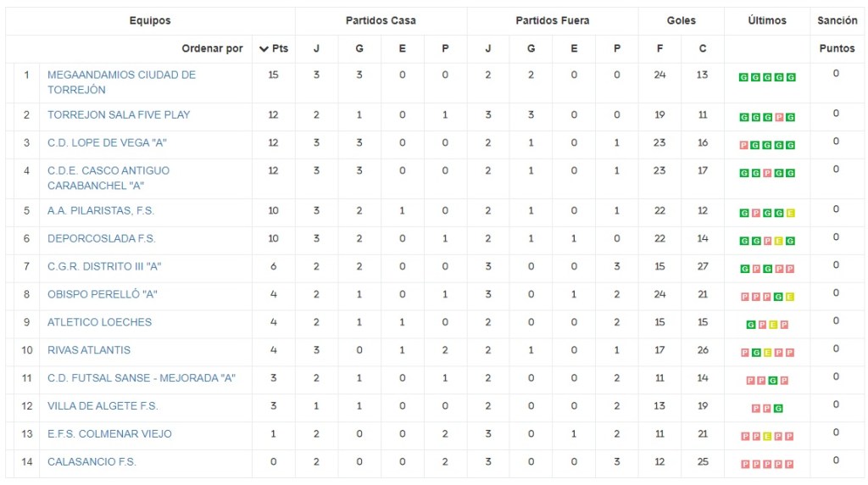Sort by goals against (C) column header

(x=703, y=49)
